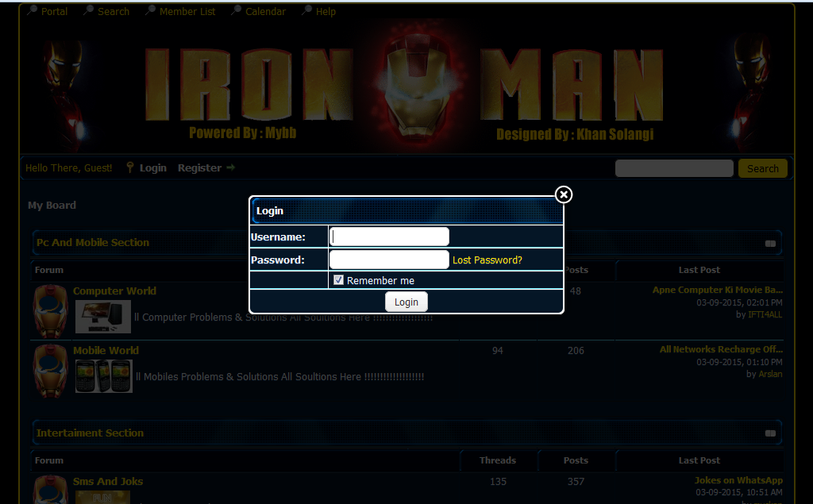The height and width of the screenshot is (504, 813).
Task: Open last post Jokes on WhatsApp
Action: pos(739,480)
